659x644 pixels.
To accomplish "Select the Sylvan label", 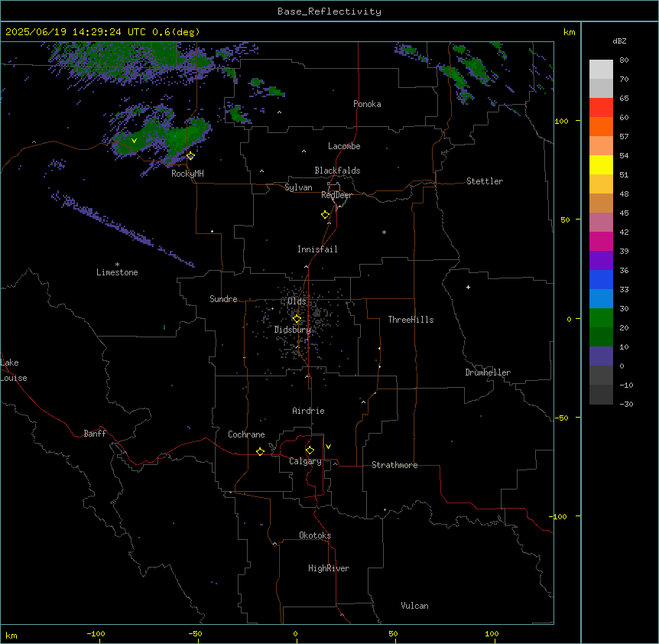I will click(x=298, y=187).
